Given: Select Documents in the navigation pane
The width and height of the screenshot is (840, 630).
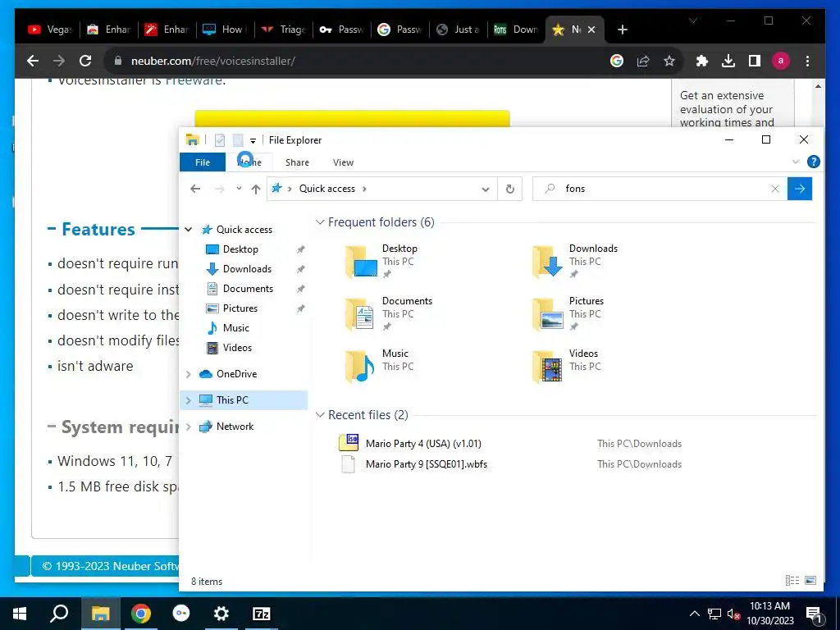Looking at the screenshot, I should coord(248,289).
